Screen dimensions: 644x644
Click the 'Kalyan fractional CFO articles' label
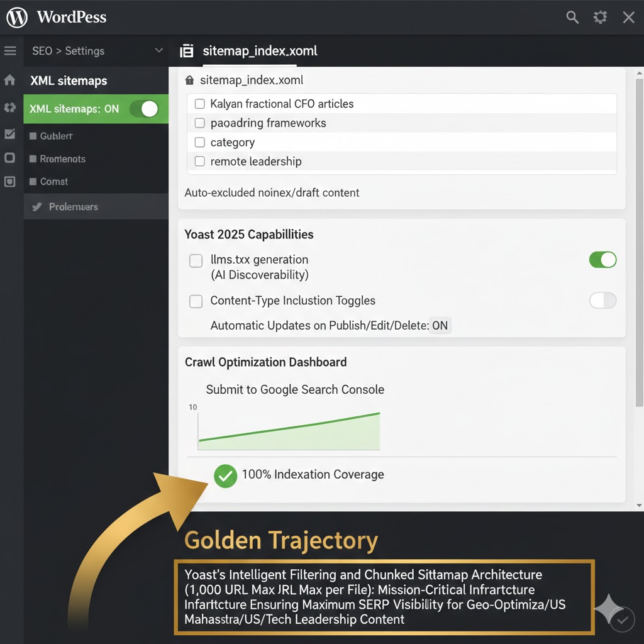(282, 104)
